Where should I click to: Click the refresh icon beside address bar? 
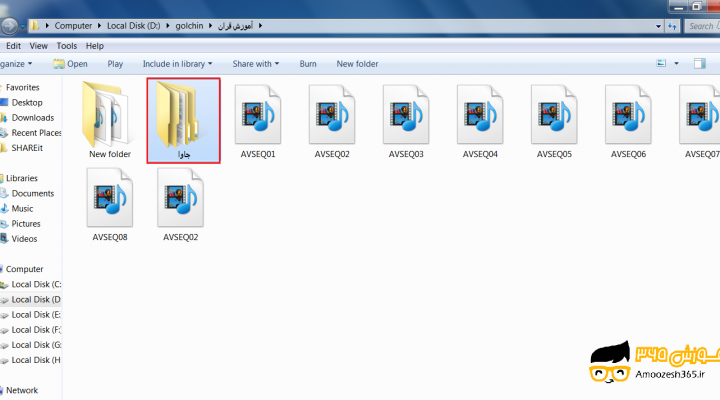[x=672, y=26]
